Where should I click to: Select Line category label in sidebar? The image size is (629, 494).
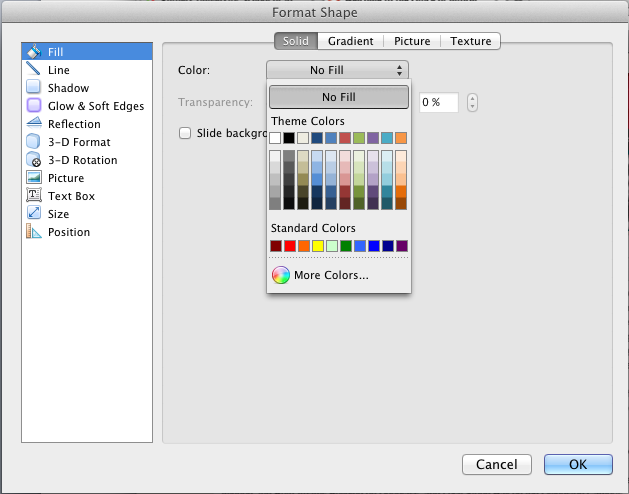(x=59, y=70)
